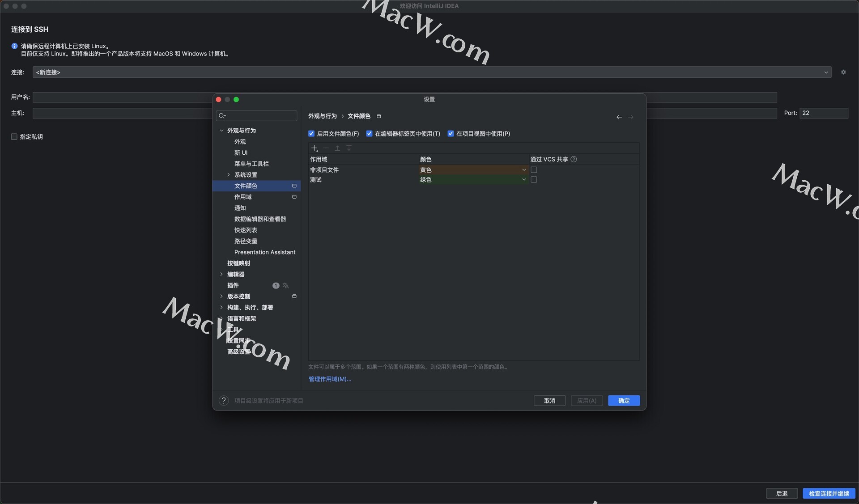
Task: Click 取消 button in settings dialog
Action: coord(549,401)
